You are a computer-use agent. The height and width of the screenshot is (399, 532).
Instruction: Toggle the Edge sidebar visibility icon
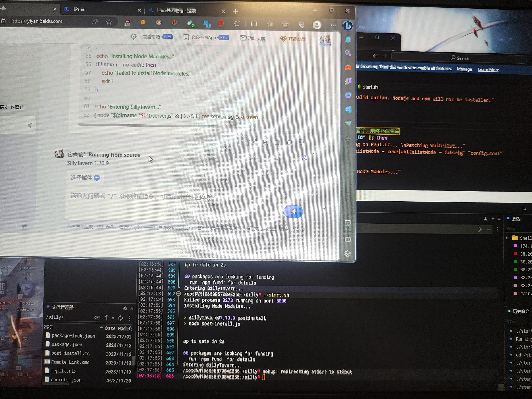click(348, 239)
